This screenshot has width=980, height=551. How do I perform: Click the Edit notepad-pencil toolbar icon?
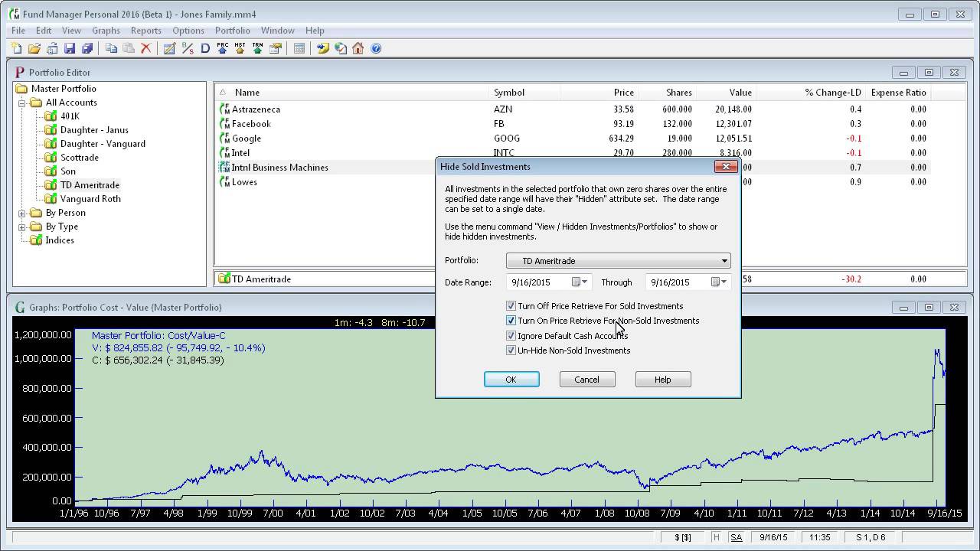[x=169, y=48]
